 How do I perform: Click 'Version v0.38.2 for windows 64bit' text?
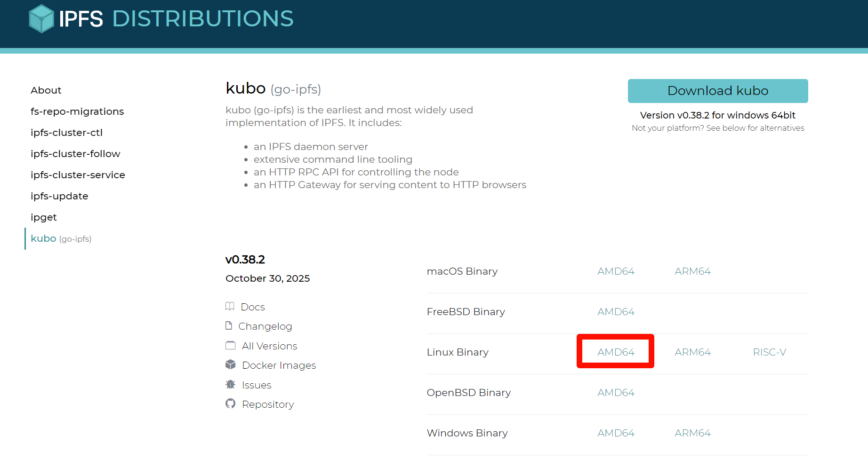[718, 115]
